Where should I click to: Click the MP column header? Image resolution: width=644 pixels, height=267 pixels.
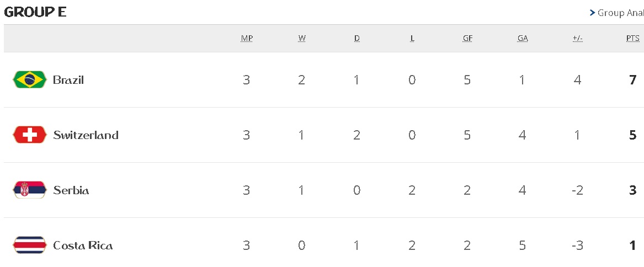coord(247,39)
